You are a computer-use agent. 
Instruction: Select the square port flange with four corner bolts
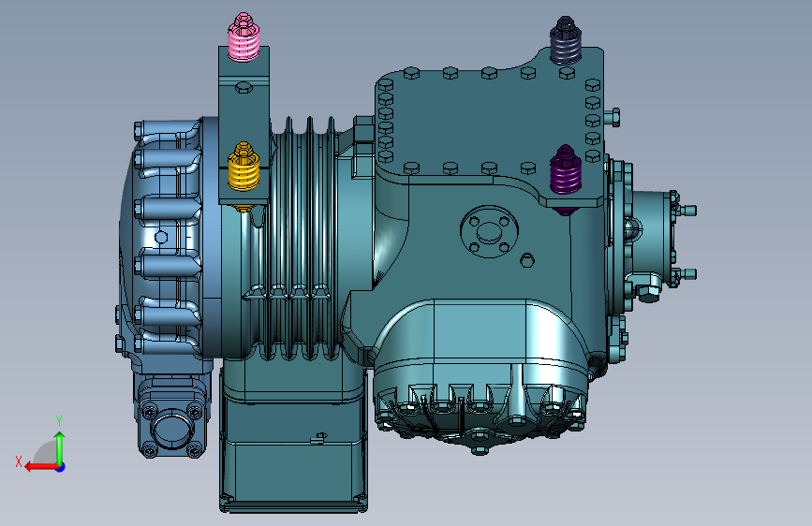click(x=172, y=428)
